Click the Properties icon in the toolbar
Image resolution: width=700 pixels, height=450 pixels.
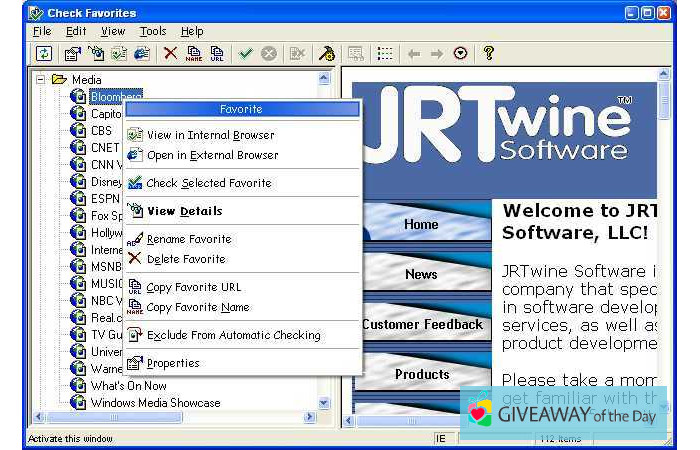73,54
